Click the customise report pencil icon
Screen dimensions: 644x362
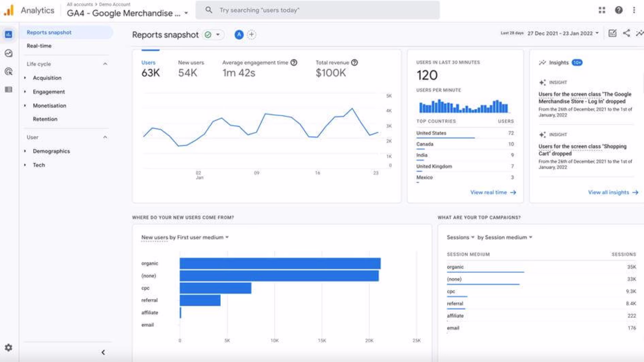612,33
